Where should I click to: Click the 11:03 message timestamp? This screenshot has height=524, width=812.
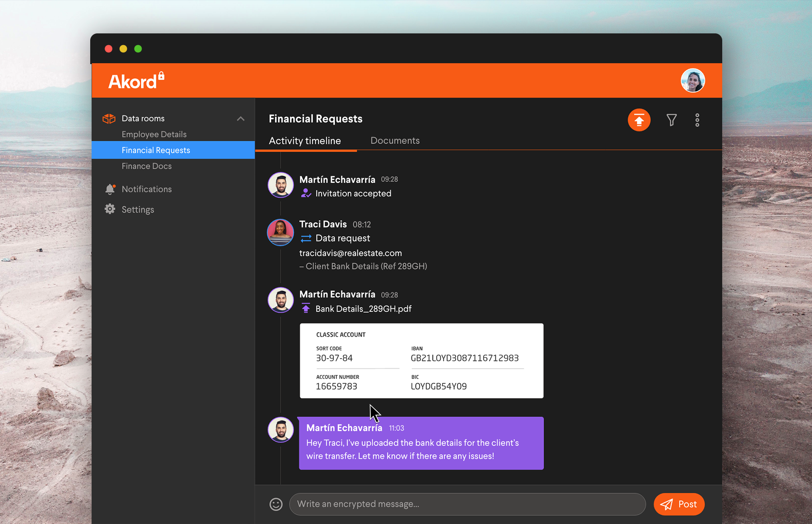(x=397, y=428)
